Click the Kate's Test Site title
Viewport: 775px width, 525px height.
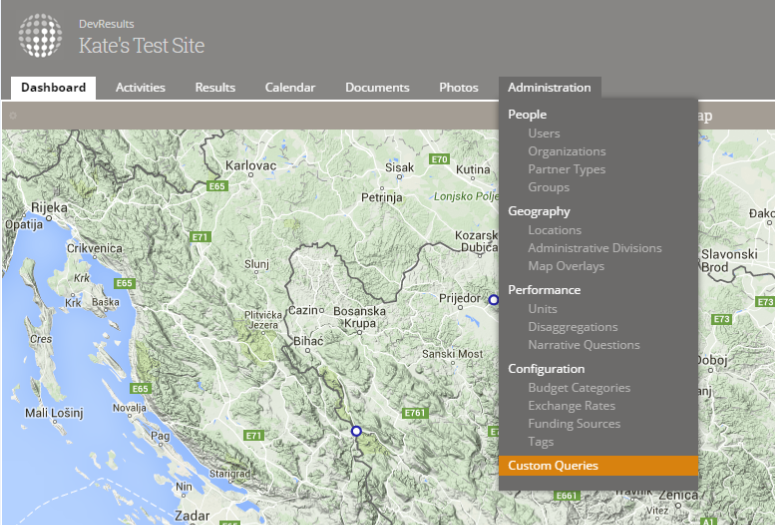[141, 45]
